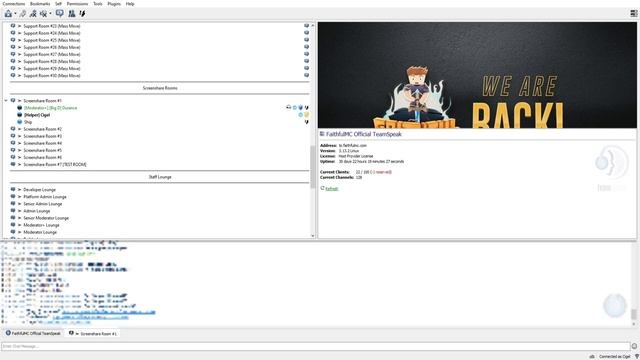Switch to the FaithfulMC Official TeamSpeak chat tab
This screenshot has width=640, height=360.
tap(33, 333)
